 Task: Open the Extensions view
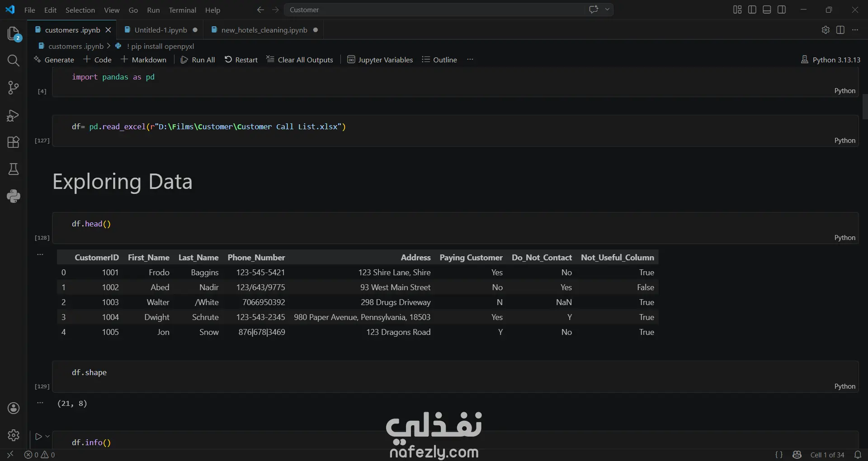click(14, 142)
